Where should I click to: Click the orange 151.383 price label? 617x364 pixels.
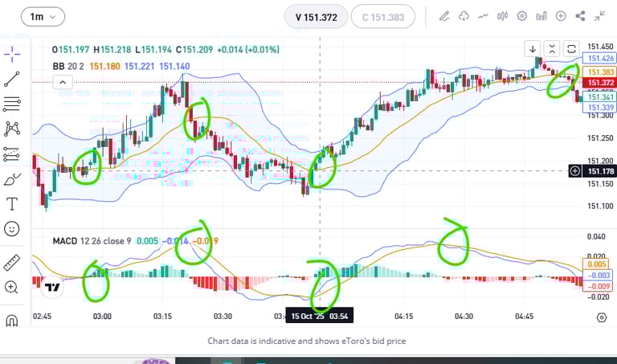(x=600, y=72)
